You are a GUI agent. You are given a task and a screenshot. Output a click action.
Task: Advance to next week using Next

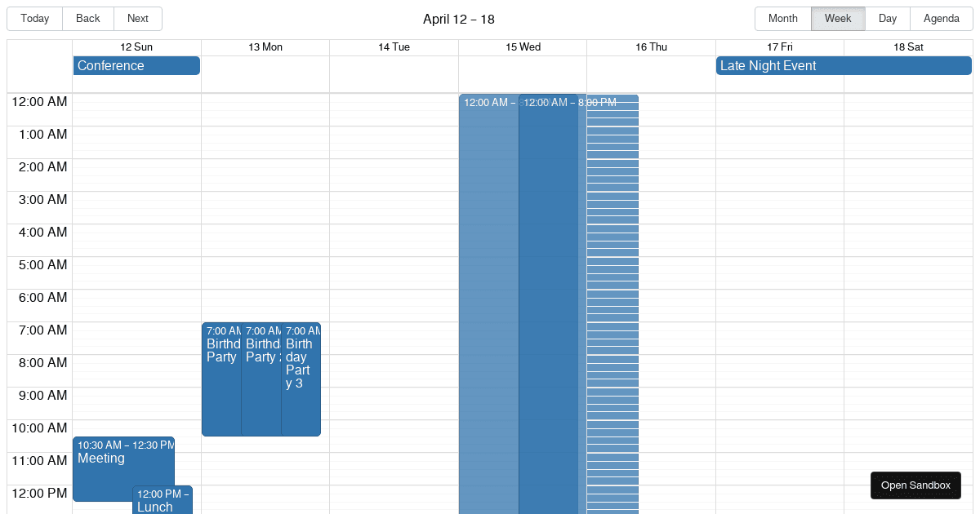[x=137, y=18]
